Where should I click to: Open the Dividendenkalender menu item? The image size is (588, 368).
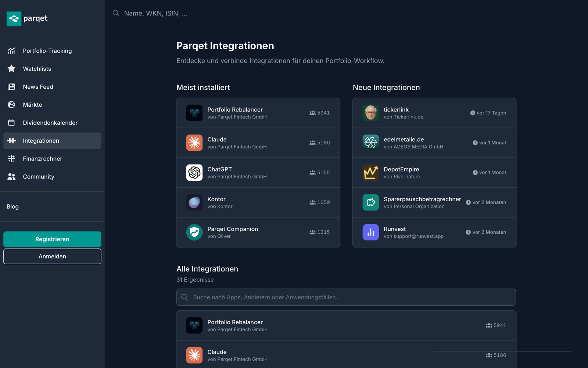[x=52, y=123]
